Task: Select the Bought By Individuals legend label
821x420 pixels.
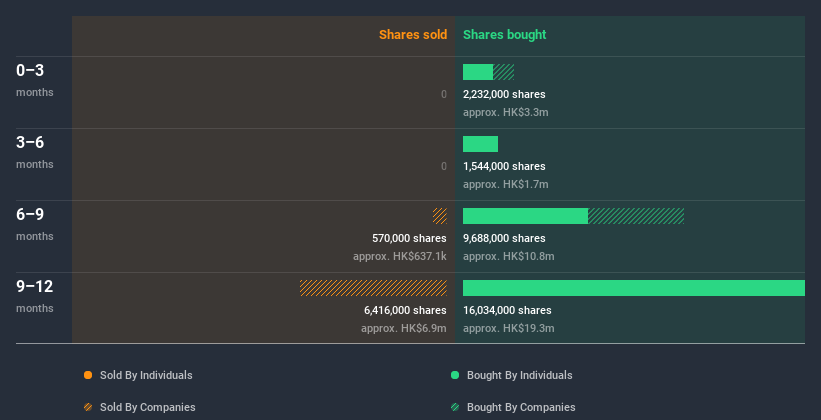Action: [519, 375]
